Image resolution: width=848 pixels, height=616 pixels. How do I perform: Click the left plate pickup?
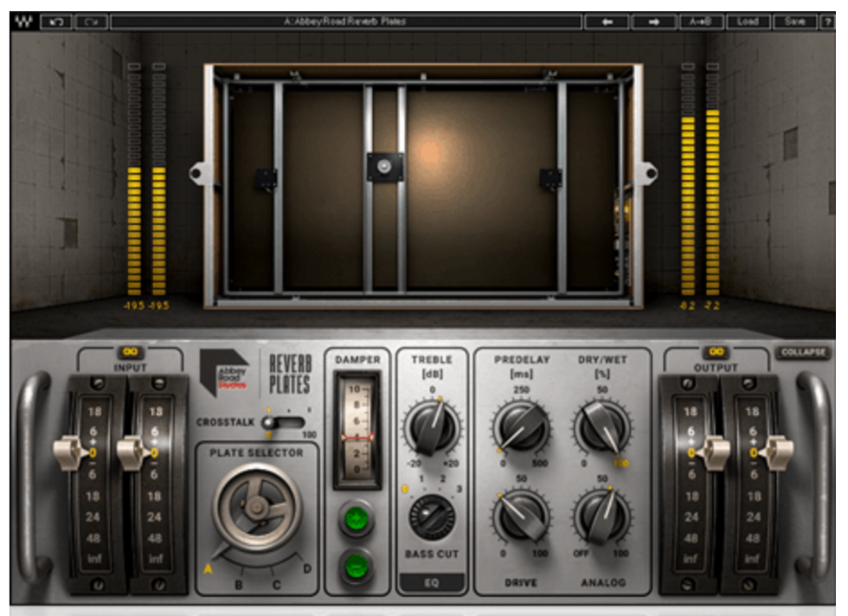coord(267,178)
